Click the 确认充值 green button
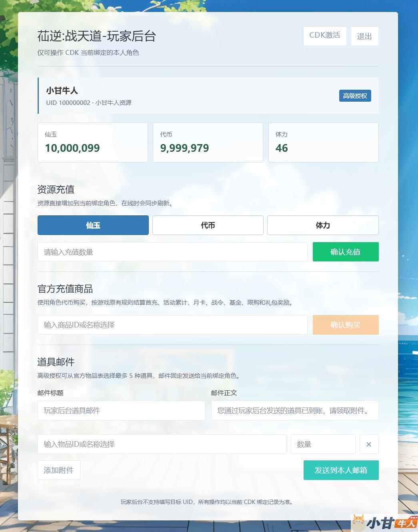 click(346, 252)
